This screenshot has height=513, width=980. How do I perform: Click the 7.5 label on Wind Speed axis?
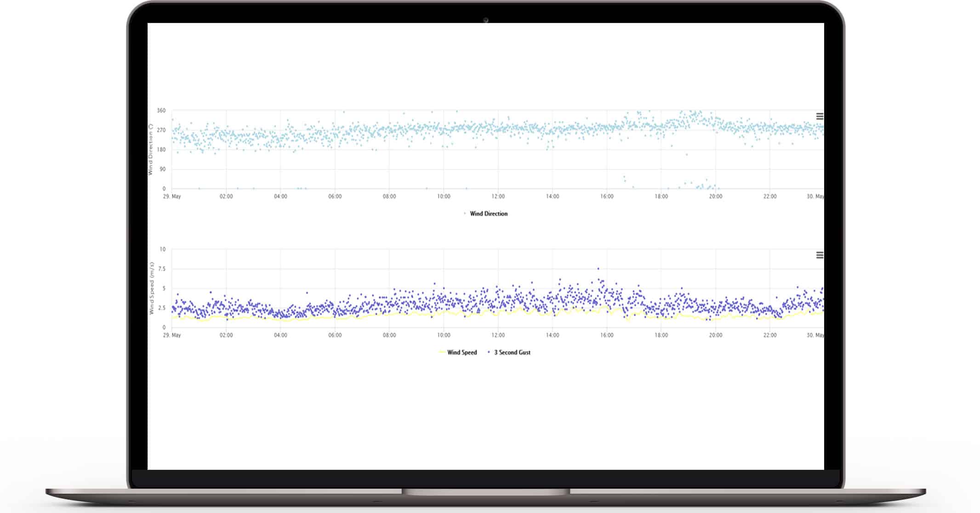click(162, 269)
